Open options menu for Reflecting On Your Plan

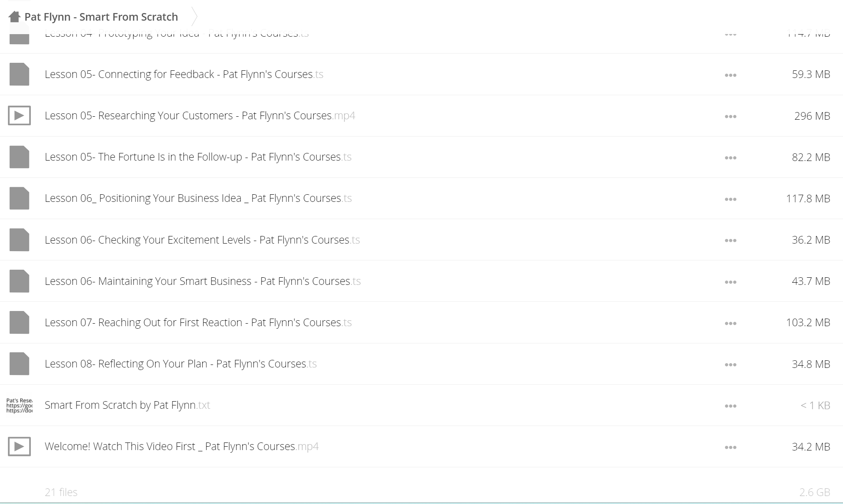point(730,365)
